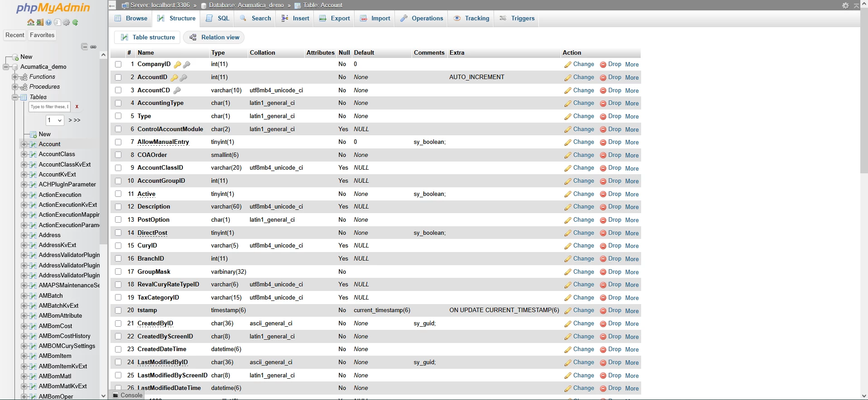The image size is (868, 400).
Task: Open the Operations tab
Action: [422, 19]
